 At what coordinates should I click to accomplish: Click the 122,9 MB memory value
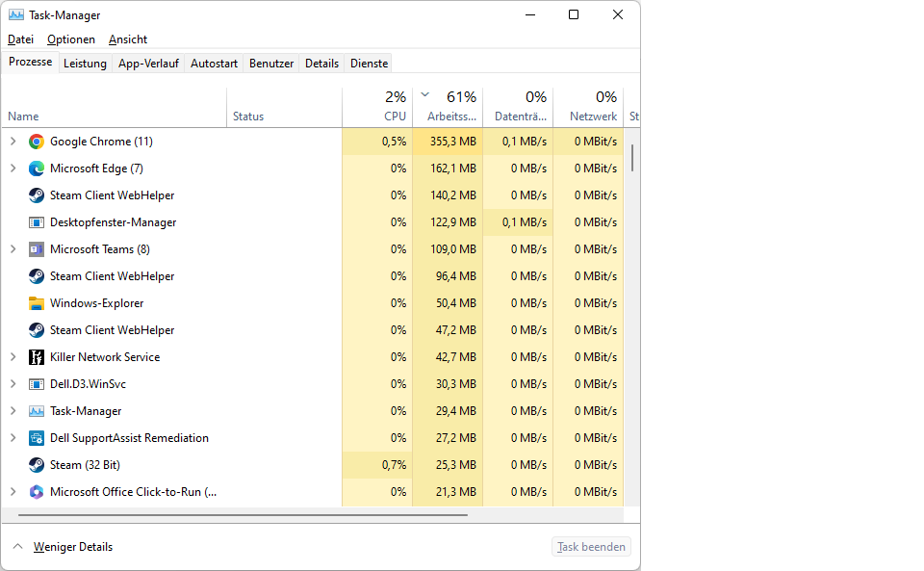point(453,222)
